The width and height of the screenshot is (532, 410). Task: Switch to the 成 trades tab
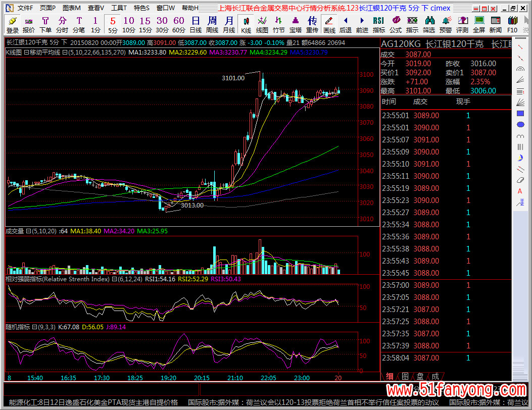click(x=436, y=376)
